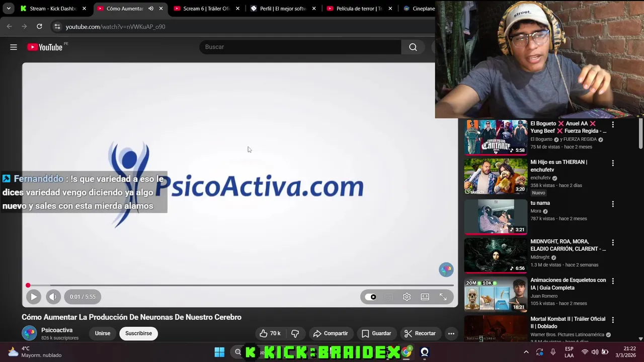Screen dimensions: 644x362
Task: Close the Scream 6 Tráiler tab
Action: pyautogui.click(x=237, y=9)
